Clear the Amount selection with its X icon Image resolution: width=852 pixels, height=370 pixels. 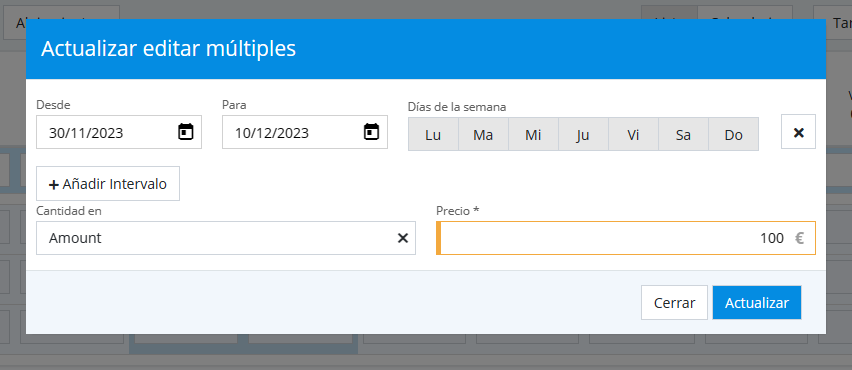tap(403, 238)
